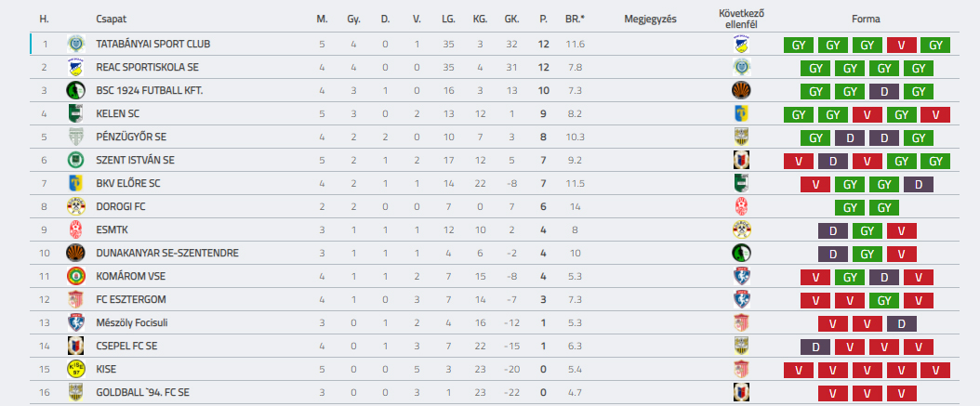Click the Dorogi FC team crest
This screenshot has width=980, height=406.
pyautogui.click(x=75, y=206)
